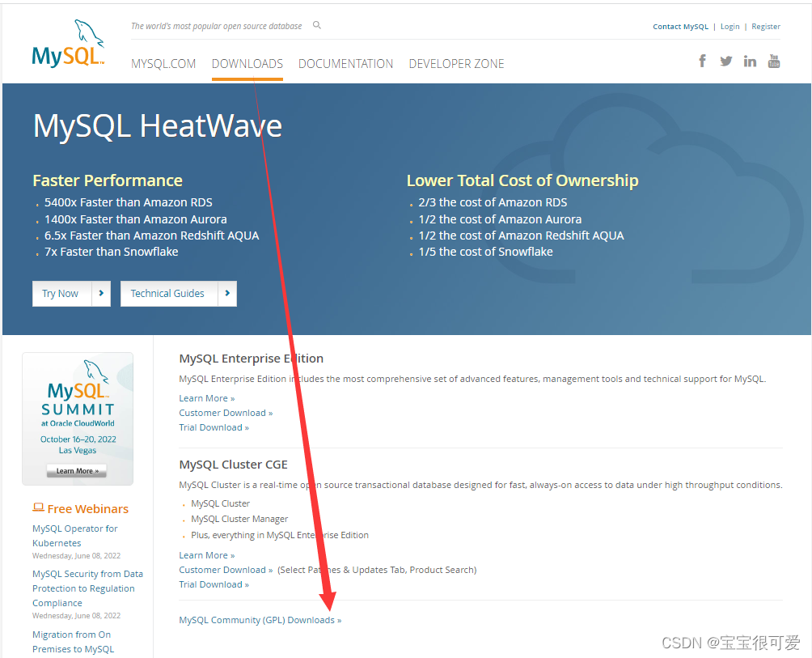Open the MySQL Summit banner thumbnail
The height and width of the screenshot is (658, 812).
coord(78,418)
